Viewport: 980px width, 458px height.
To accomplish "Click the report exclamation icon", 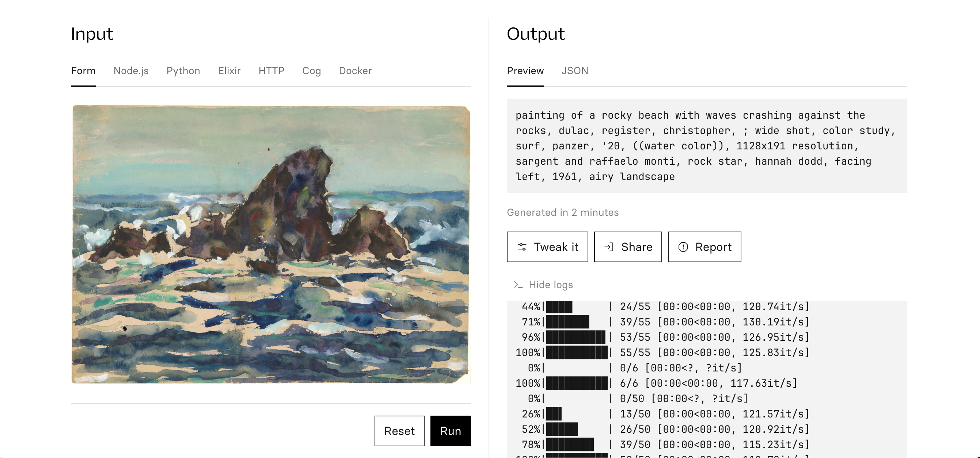I will 683,247.
